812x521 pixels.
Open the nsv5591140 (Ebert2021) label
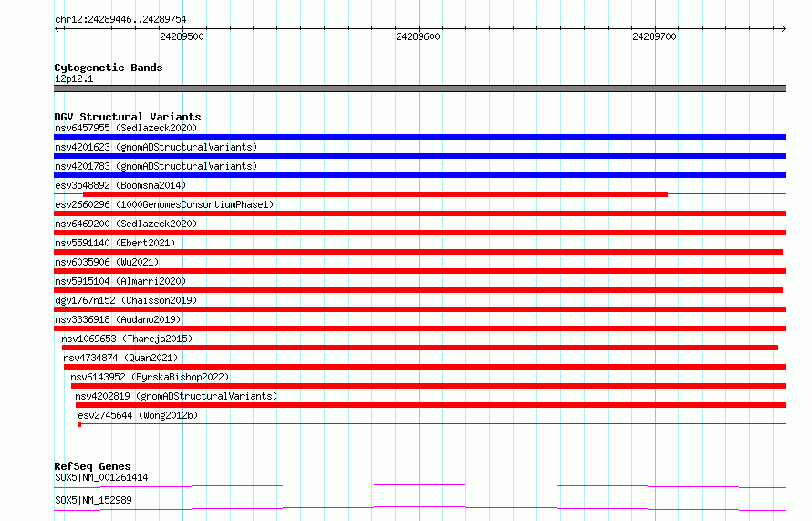tap(115, 243)
